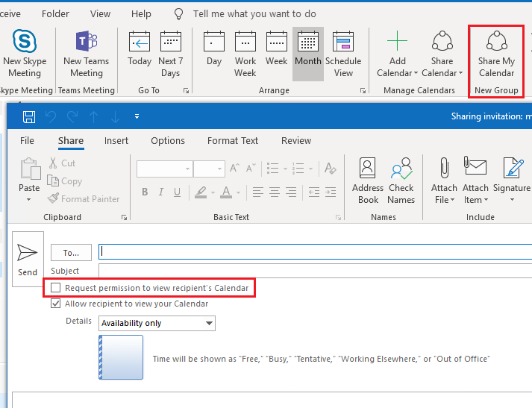532x408 pixels.
Task: Click the To... button
Action: pyautogui.click(x=71, y=253)
